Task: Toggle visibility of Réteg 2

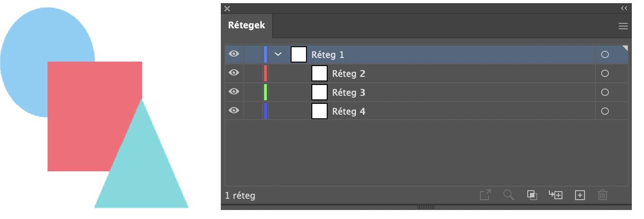Action: coord(234,73)
